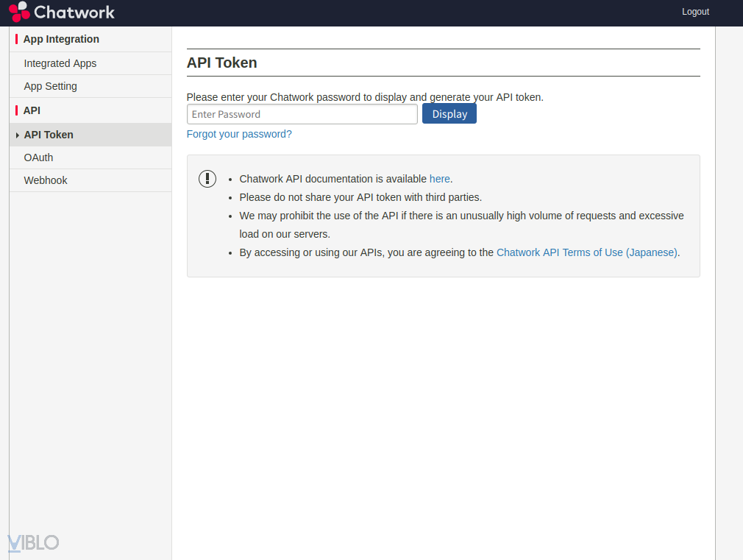Click the Chatwork pink logo icon
This screenshot has width=743, height=560.
(x=19, y=12)
